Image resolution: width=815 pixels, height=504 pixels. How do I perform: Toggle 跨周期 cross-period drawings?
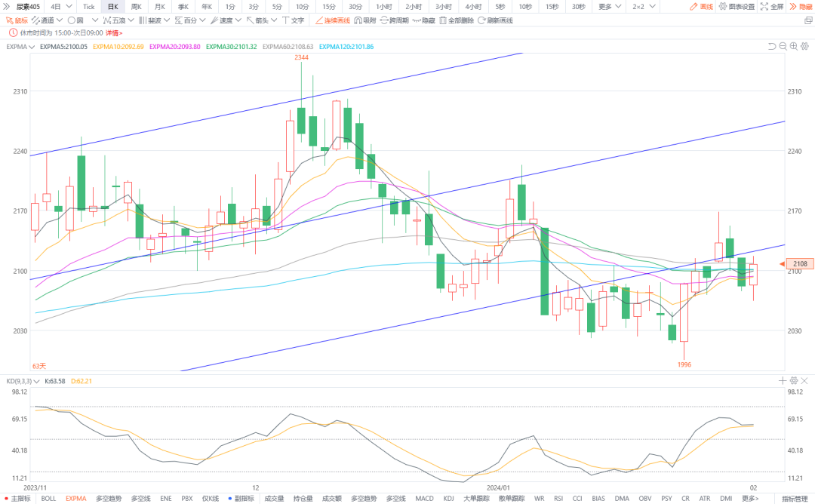click(x=394, y=20)
